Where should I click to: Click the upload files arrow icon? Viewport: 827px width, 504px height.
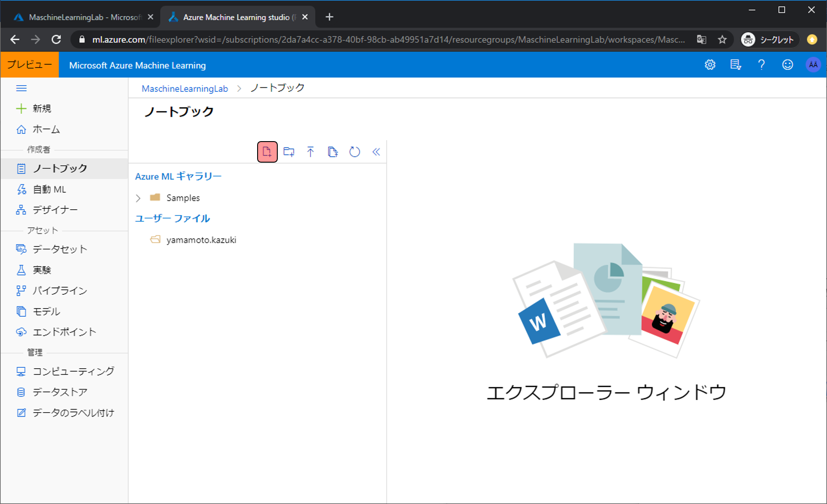[310, 152]
